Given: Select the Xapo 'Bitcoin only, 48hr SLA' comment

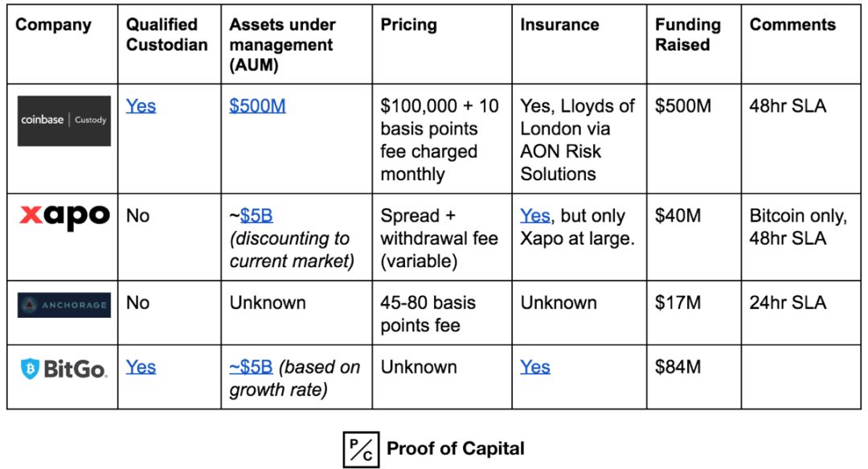Looking at the screenshot, I should pyautogui.click(x=797, y=227).
